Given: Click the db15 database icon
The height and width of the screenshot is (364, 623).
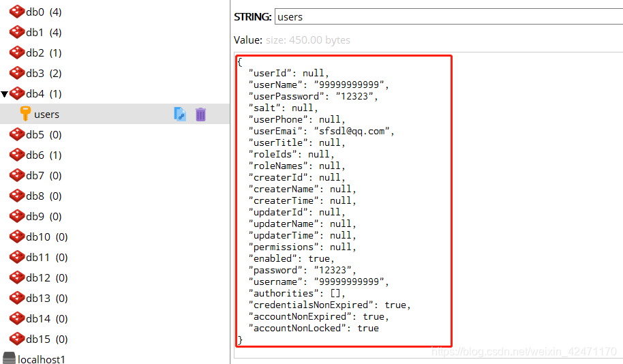Looking at the screenshot, I should point(17,339).
